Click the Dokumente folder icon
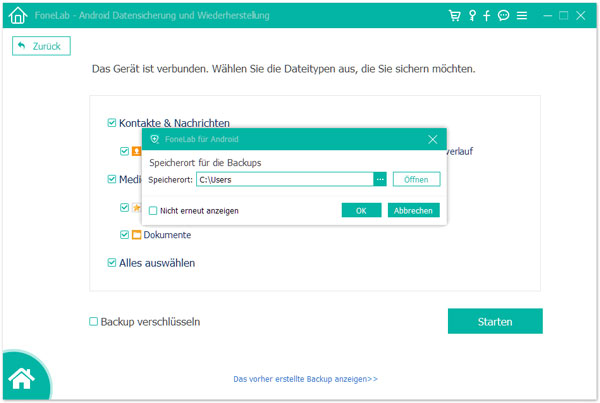This screenshot has width=600, height=403. (137, 235)
